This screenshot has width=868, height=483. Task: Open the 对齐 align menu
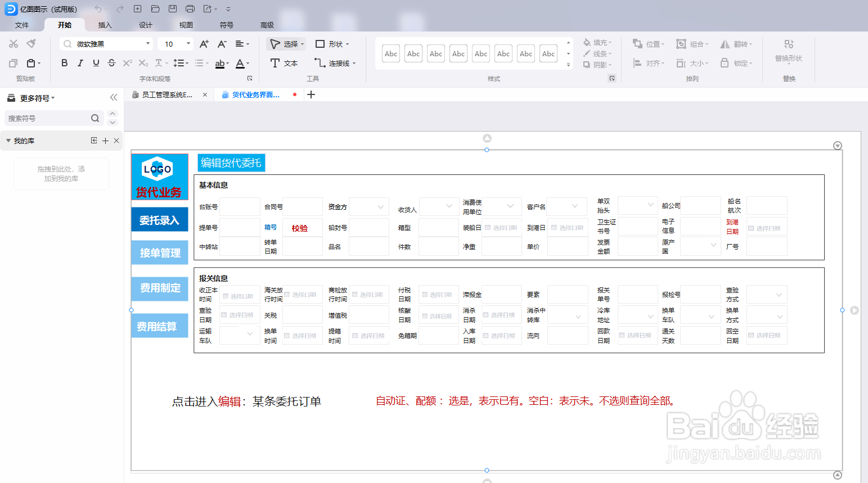(x=649, y=63)
